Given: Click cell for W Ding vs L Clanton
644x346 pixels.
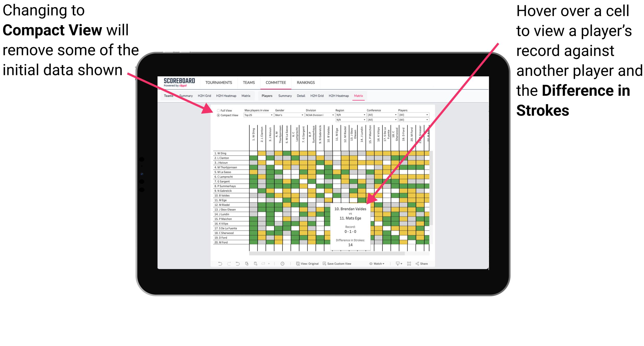Looking at the screenshot, I should click(258, 154).
